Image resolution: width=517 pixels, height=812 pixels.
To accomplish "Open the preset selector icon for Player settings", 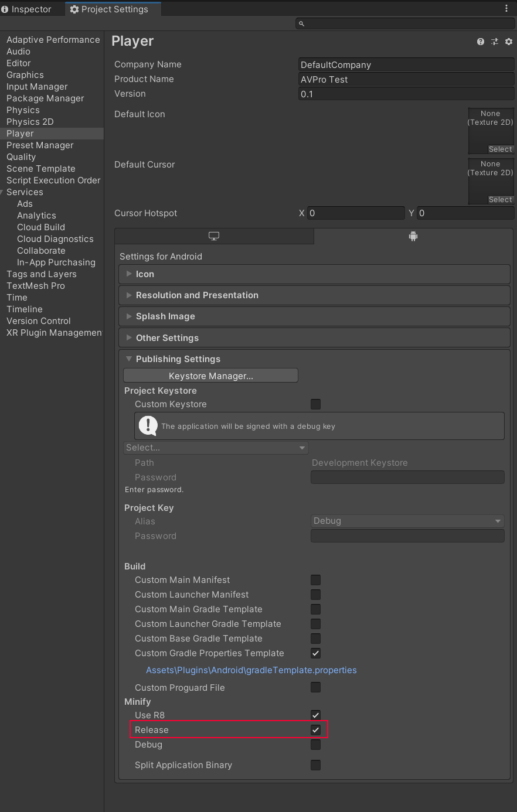I will click(495, 42).
